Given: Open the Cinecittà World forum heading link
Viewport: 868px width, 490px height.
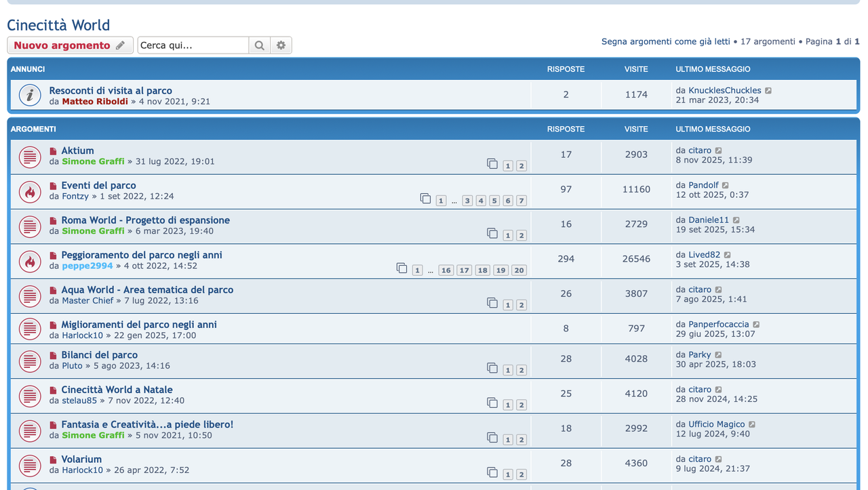Looking at the screenshot, I should coord(58,25).
